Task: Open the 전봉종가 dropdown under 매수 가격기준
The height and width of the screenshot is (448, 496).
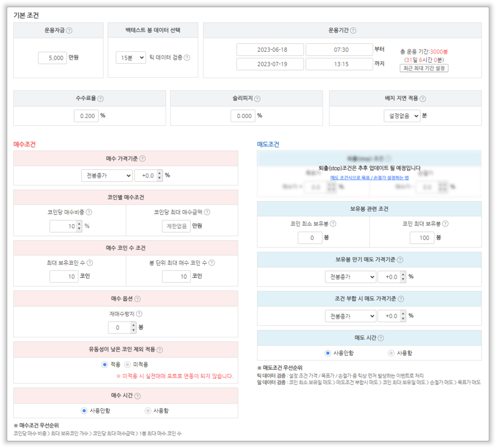Action: 107,175
